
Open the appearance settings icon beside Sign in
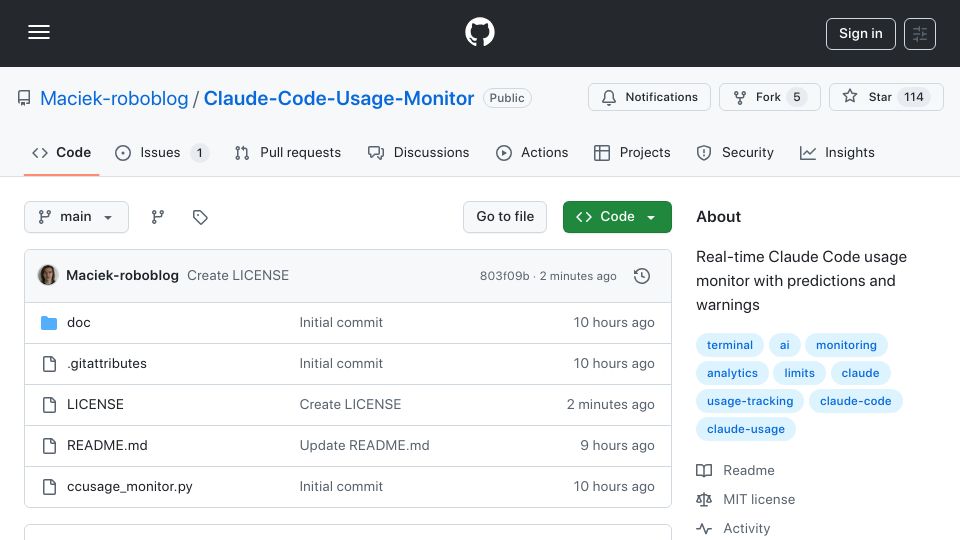(920, 34)
